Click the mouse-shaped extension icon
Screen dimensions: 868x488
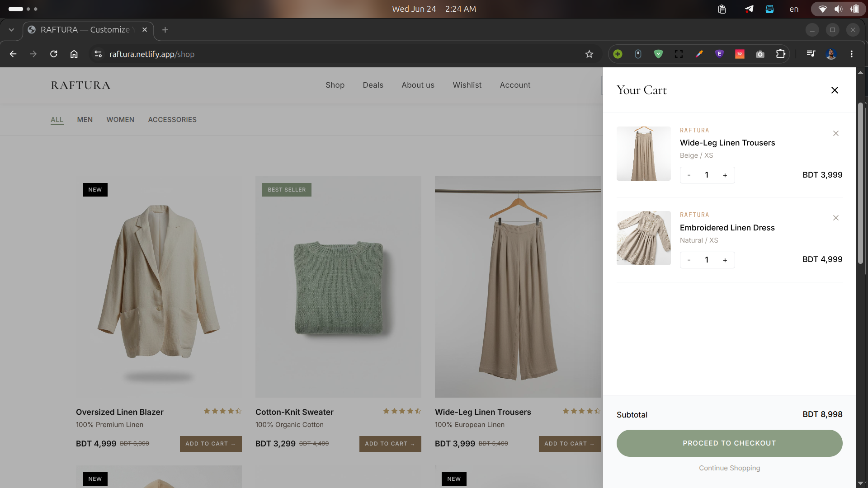click(x=638, y=54)
